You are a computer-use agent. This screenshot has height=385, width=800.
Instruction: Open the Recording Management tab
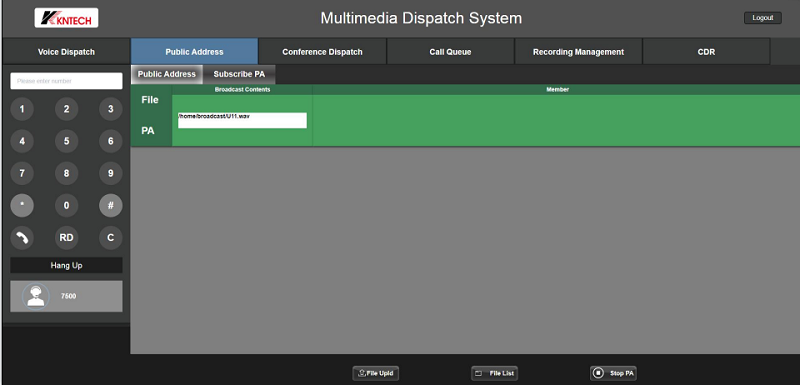(x=579, y=52)
